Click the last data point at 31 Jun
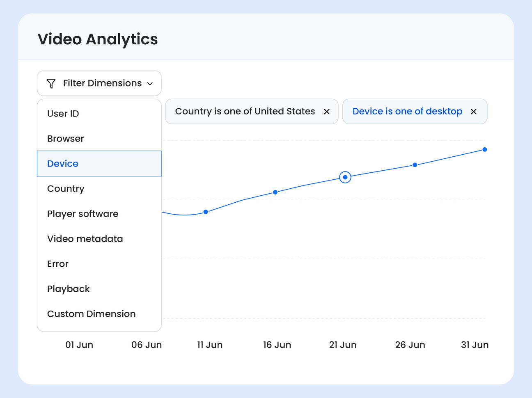Image resolution: width=532 pixels, height=398 pixels. 485,150
